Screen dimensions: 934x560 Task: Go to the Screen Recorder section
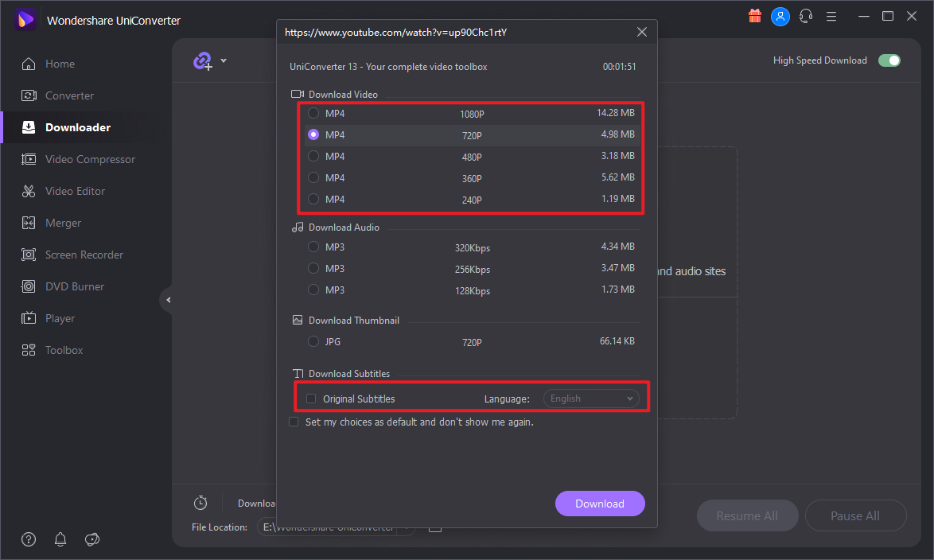[84, 255]
